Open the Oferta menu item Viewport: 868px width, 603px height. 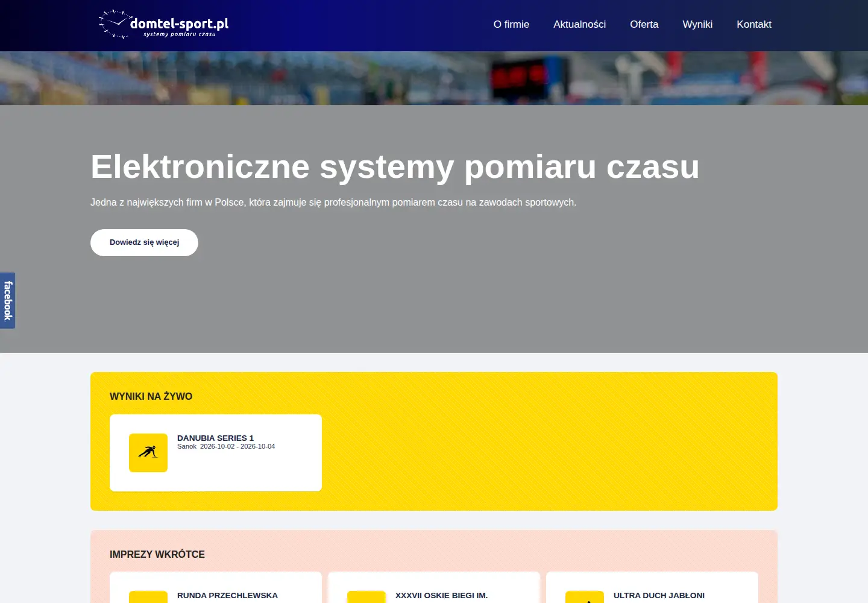[x=644, y=25]
